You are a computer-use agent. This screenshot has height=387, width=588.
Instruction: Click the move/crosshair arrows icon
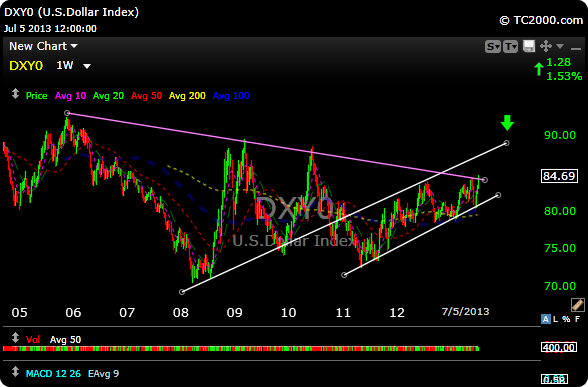546,46
